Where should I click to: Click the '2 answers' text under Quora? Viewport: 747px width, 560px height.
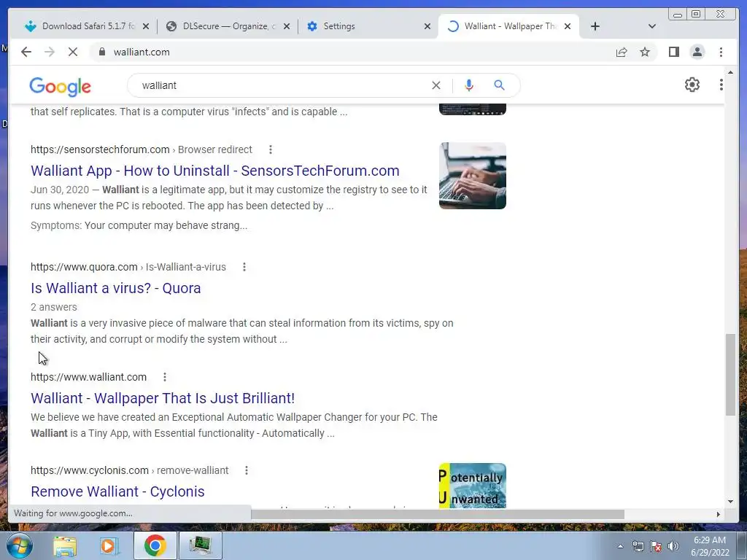54,307
